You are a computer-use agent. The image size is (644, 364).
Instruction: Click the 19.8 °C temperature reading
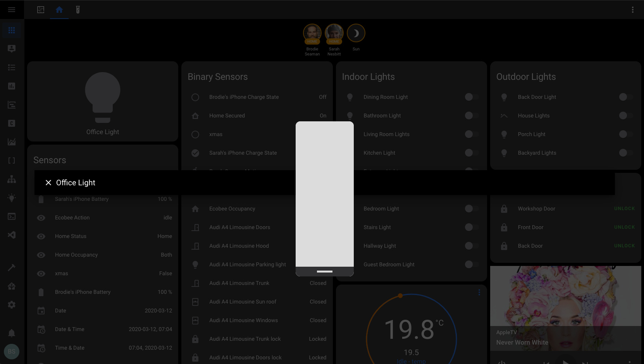point(414,329)
